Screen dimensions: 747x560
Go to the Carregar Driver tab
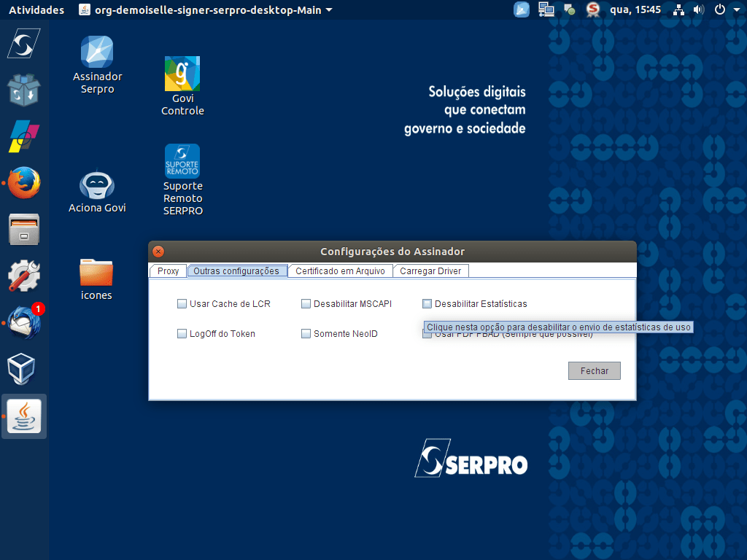pos(430,271)
